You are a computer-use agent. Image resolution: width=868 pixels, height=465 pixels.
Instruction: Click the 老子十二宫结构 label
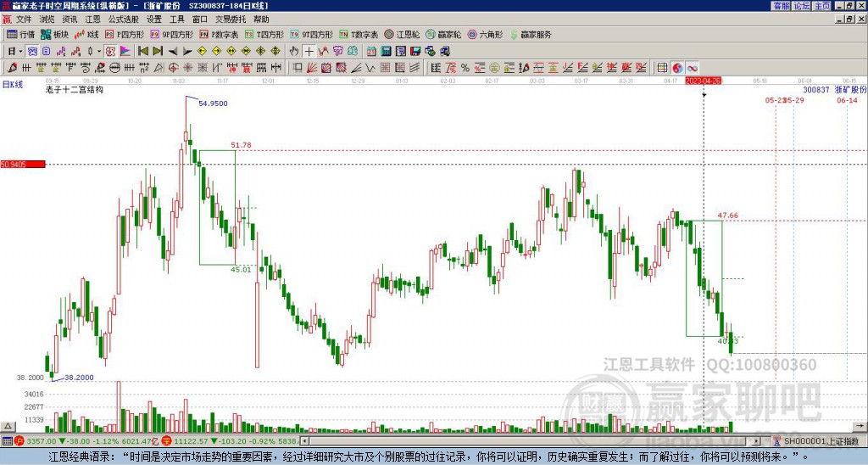click(75, 89)
